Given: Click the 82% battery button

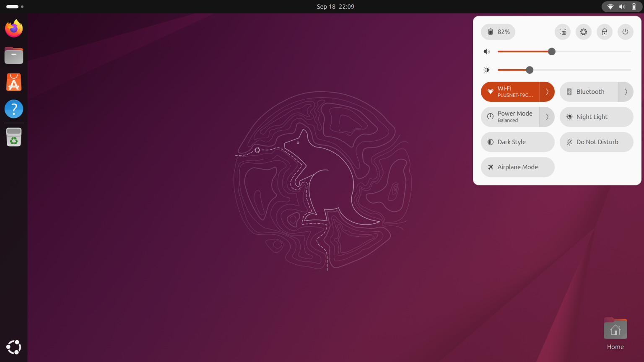Looking at the screenshot, I should [498, 32].
